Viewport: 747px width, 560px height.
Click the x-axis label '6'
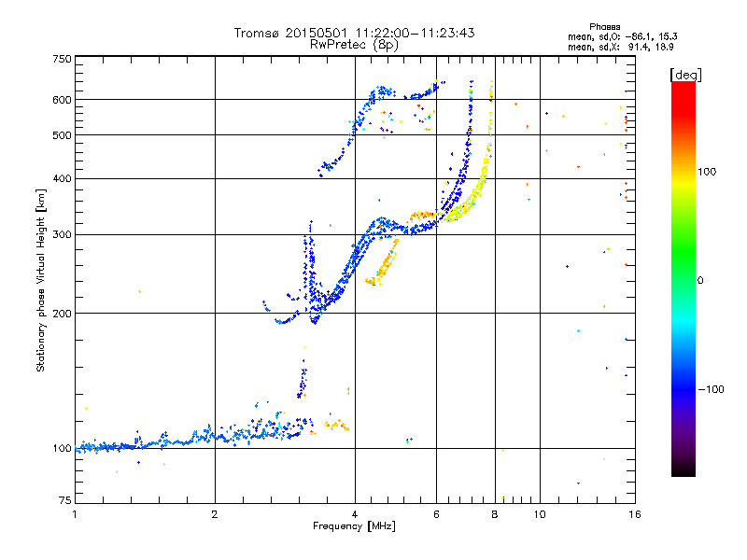tap(436, 514)
